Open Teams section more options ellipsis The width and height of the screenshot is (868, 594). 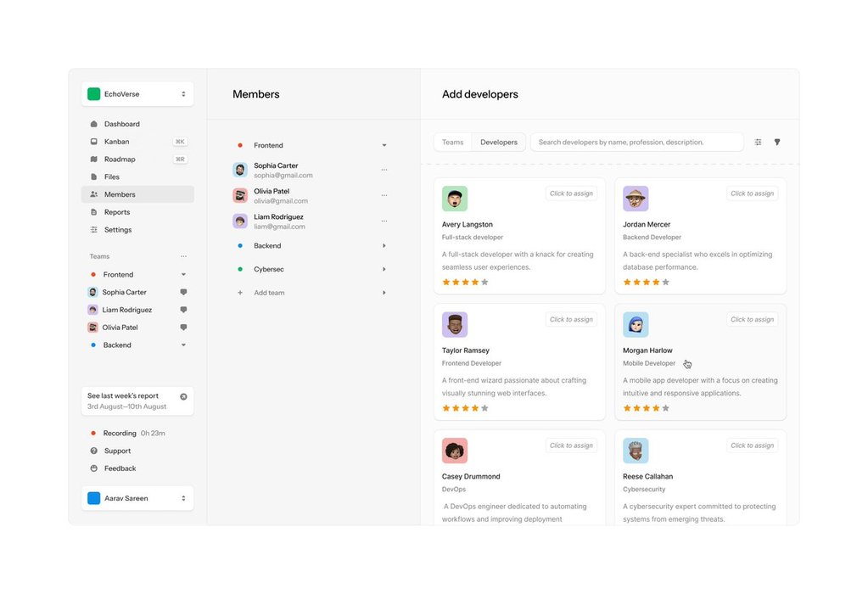pyautogui.click(x=183, y=256)
